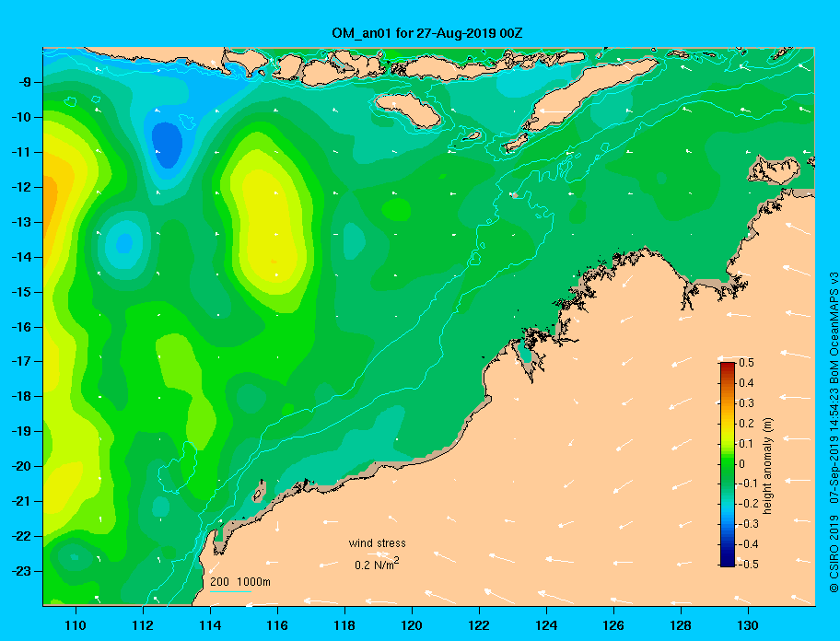Click colorbar tick label 0.3
The image size is (840, 641).
pos(746,403)
